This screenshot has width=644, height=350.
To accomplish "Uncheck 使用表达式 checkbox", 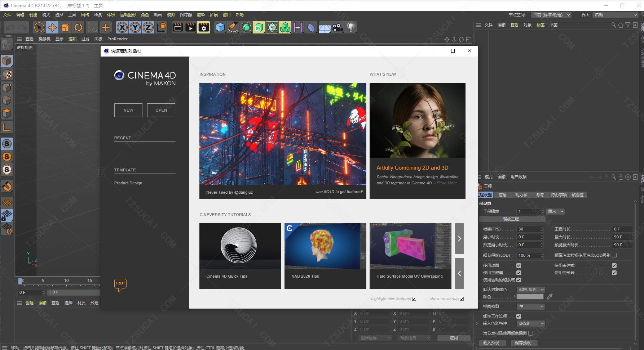I will tap(614, 265).
